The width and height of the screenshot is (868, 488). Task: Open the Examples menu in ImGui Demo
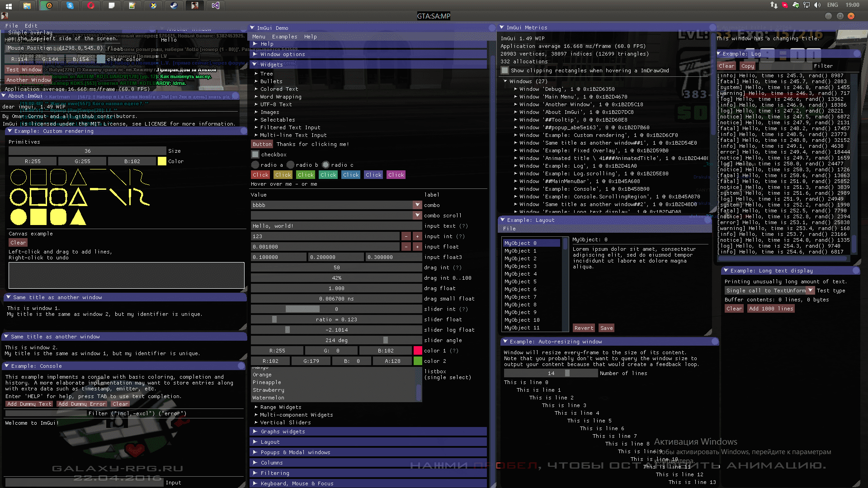coord(285,37)
